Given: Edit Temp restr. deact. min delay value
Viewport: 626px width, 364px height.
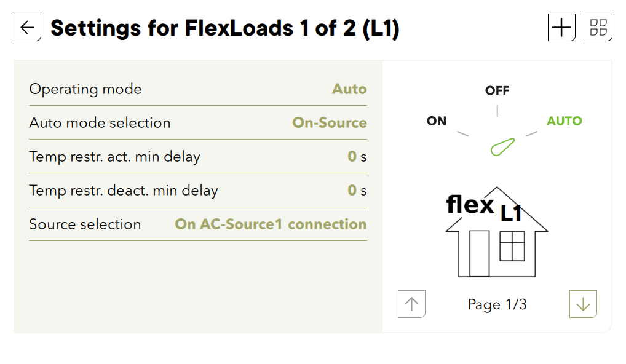Looking at the screenshot, I should point(352,191).
